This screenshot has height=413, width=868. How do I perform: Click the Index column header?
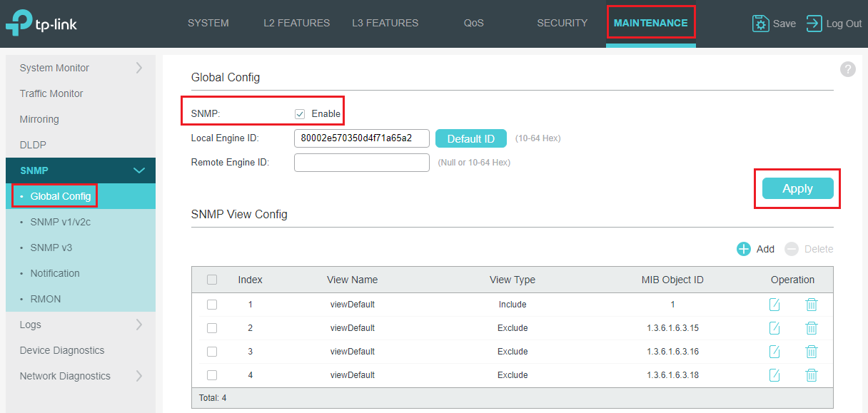(x=251, y=280)
